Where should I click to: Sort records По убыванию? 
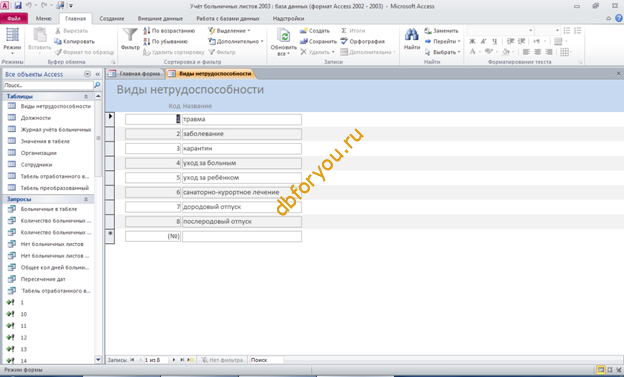coord(166,41)
